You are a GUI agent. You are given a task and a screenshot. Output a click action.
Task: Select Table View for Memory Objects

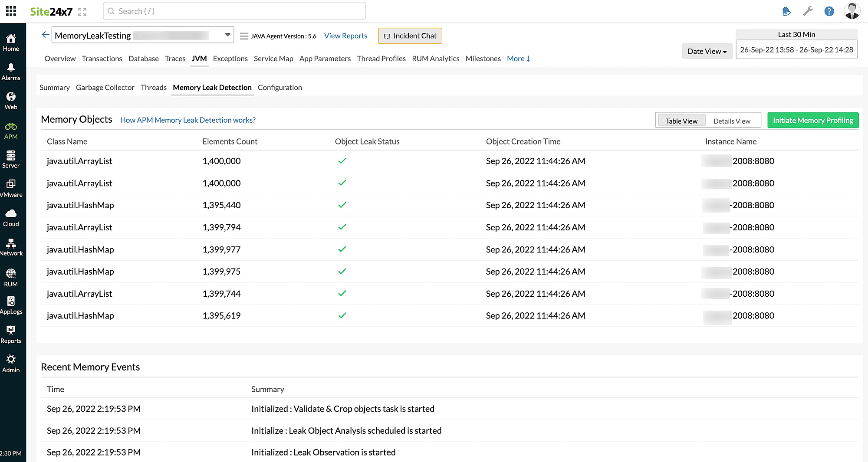[681, 121]
